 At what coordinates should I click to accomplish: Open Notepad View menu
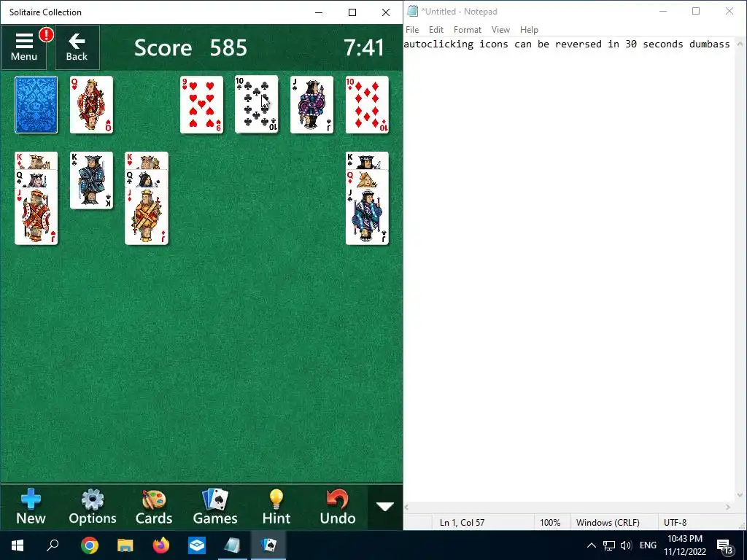pos(500,29)
